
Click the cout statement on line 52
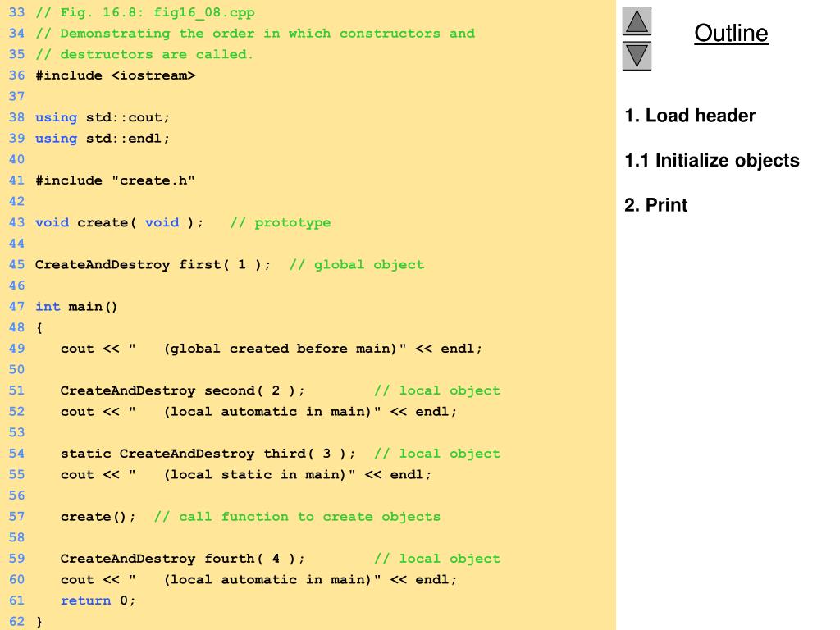[258, 412]
